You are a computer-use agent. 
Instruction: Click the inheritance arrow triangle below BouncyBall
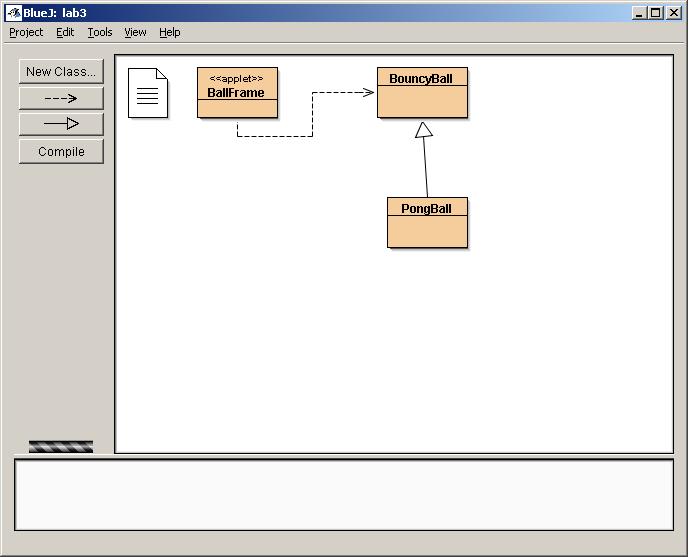423,130
